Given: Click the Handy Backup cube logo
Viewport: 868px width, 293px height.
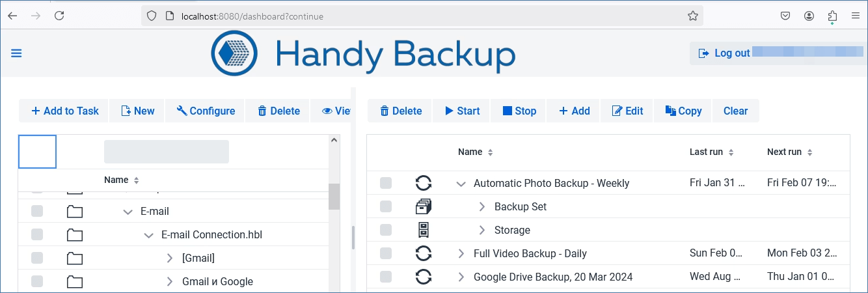Looking at the screenshot, I should click(234, 53).
